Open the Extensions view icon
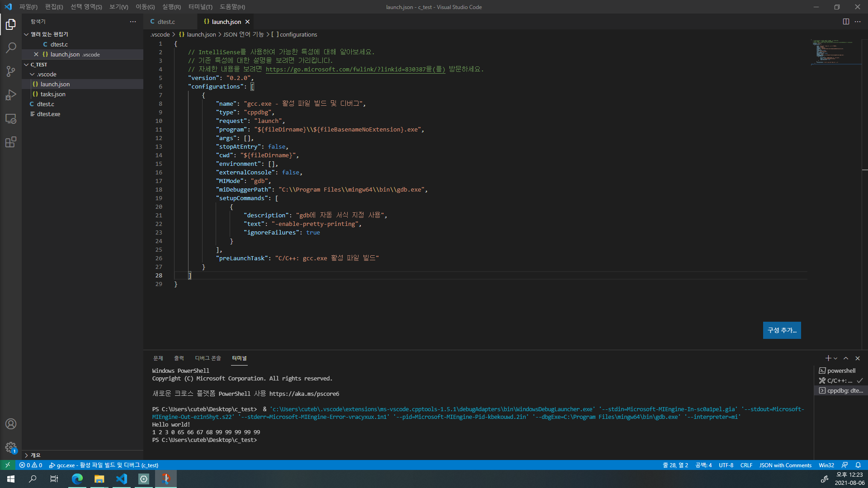868x488 pixels. pyautogui.click(x=11, y=142)
